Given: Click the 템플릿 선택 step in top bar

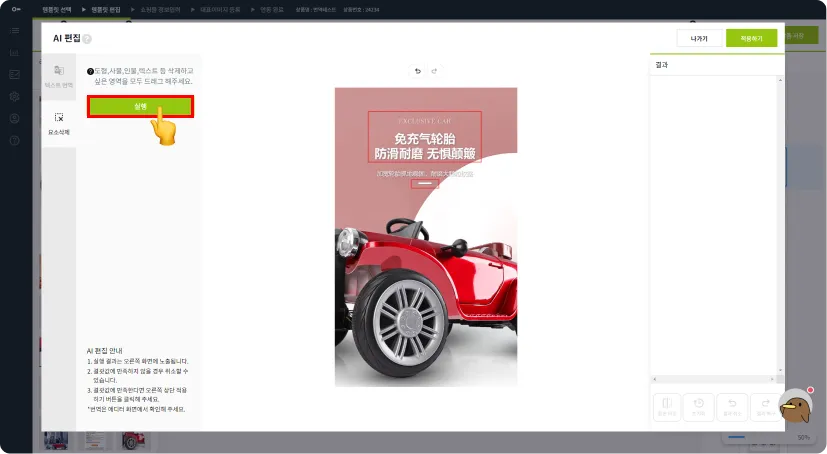Looking at the screenshot, I should coord(56,9).
